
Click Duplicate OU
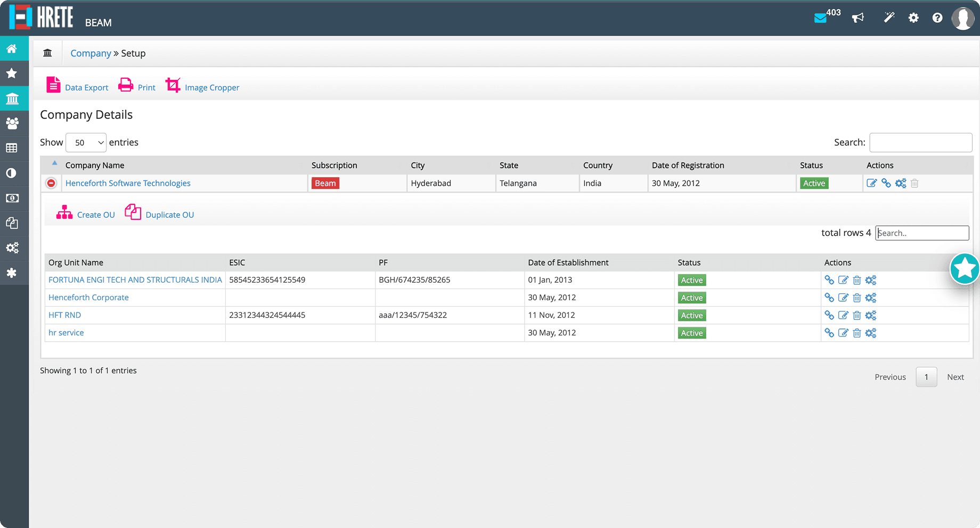pyautogui.click(x=159, y=213)
